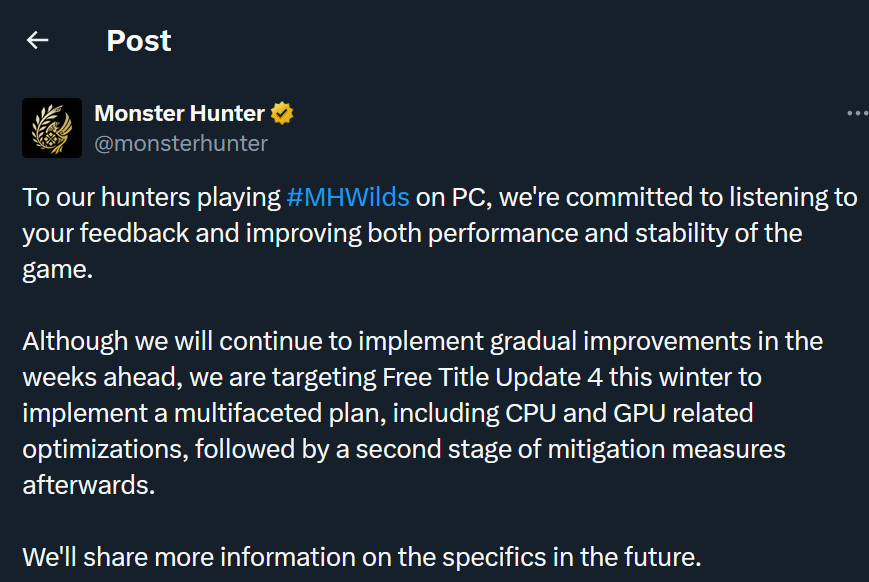Click the word "afterwards." in the post
Image resolution: width=869 pixels, height=582 pixels.
[x=86, y=485]
